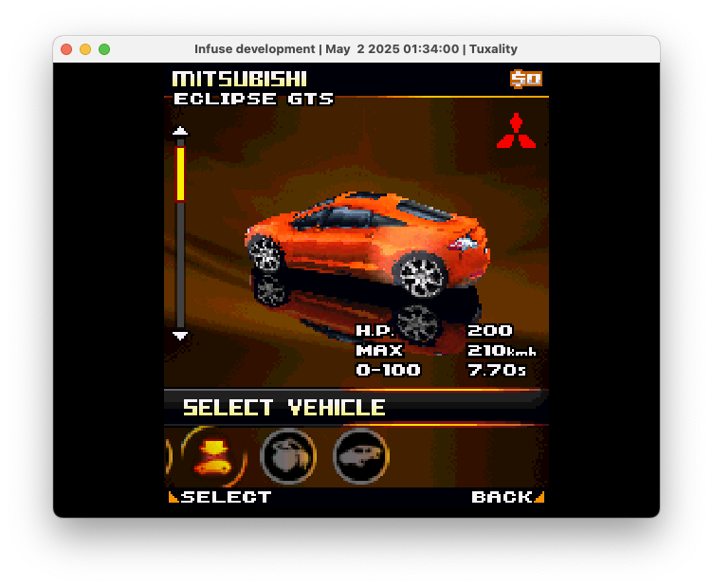Click the 0-100 acceleration label
713x588 pixels.
(388, 370)
